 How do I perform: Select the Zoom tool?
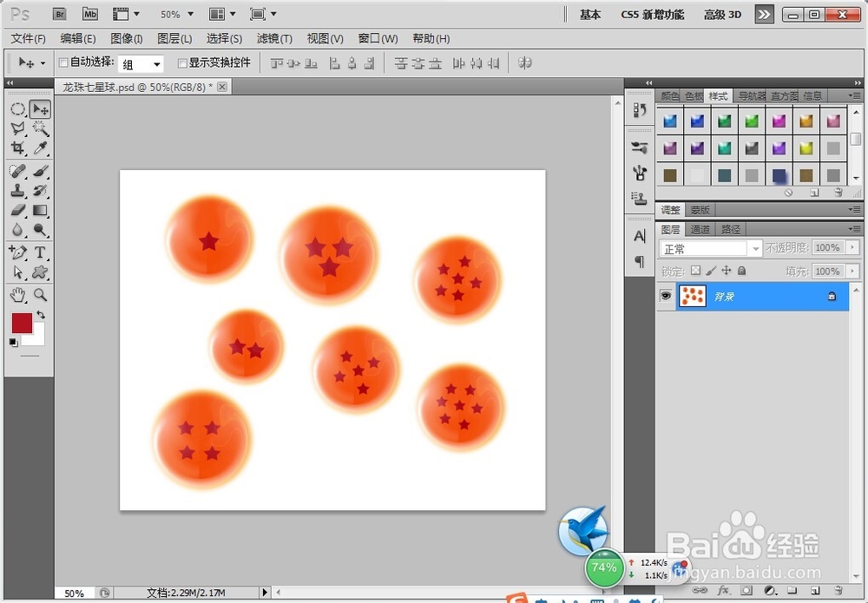(x=40, y=295)
